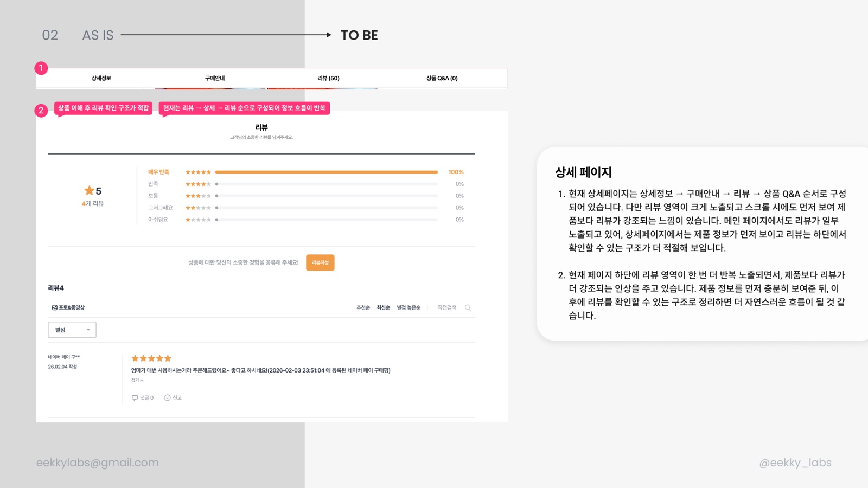
Task: Click the five stars in 매우 만족 row
Action: coord(198,172)
